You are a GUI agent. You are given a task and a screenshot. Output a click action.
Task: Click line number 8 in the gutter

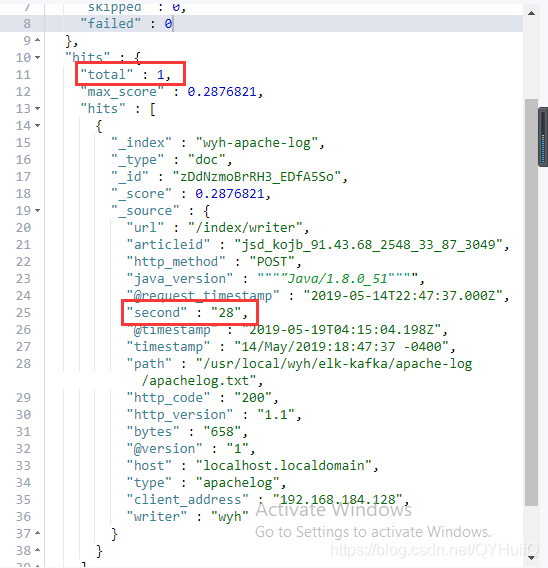coord(27,24)
